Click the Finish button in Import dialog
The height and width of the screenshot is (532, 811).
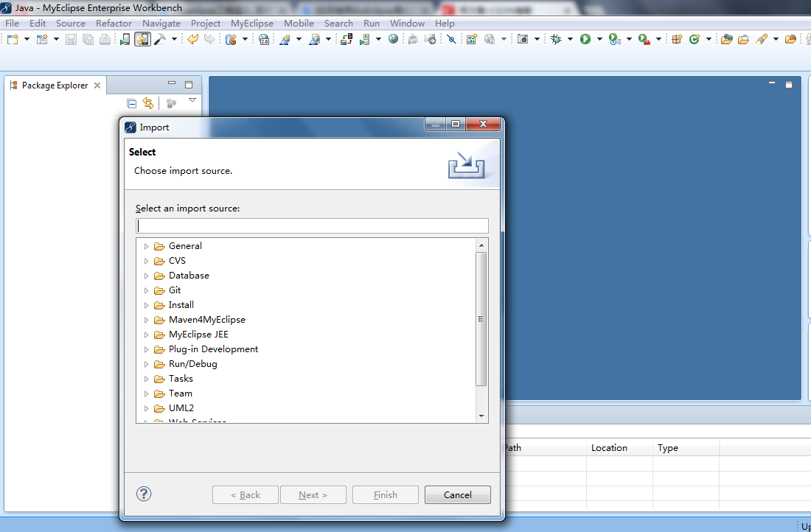386,494
